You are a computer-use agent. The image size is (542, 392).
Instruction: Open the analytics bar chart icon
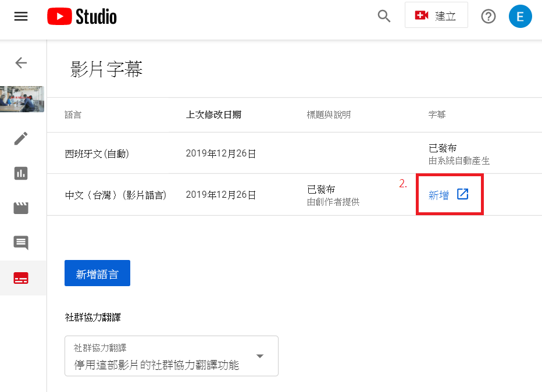point(21,173)
